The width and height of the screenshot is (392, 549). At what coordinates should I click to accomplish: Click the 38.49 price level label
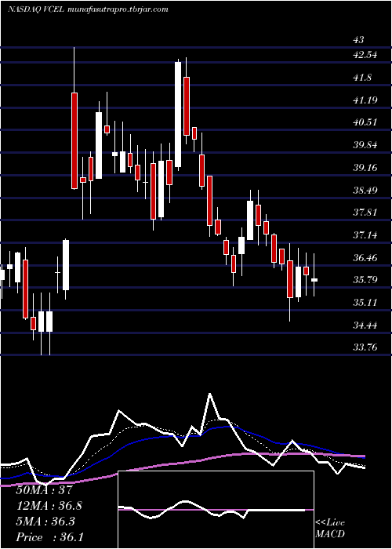(365, 191)
